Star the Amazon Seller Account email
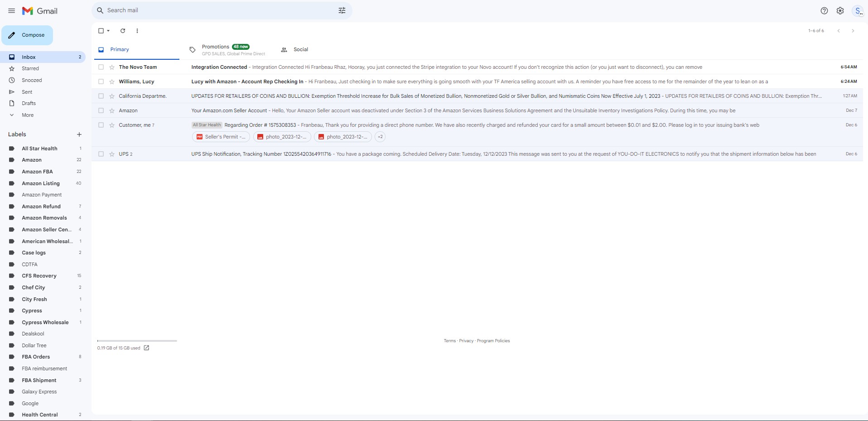 coord(112,110)
